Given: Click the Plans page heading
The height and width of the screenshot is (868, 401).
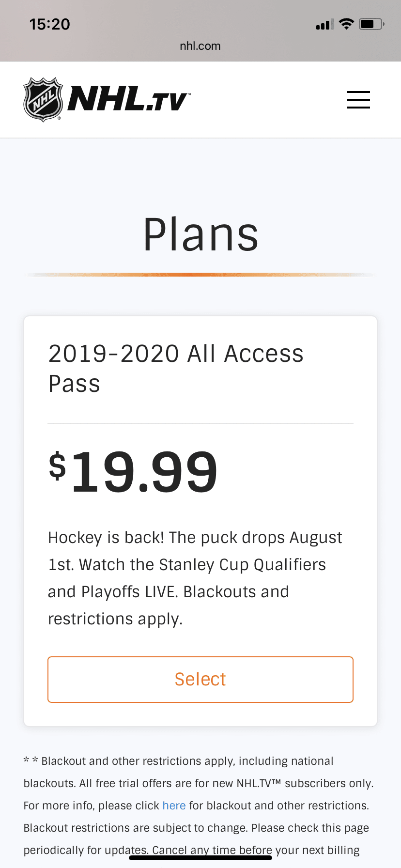Looking at the screenshot, I should [200, 234].
